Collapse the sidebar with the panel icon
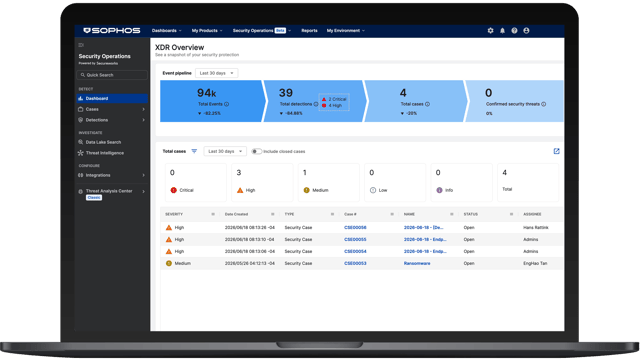The width and height of the screenshot is (640, 360). point(81,45)
